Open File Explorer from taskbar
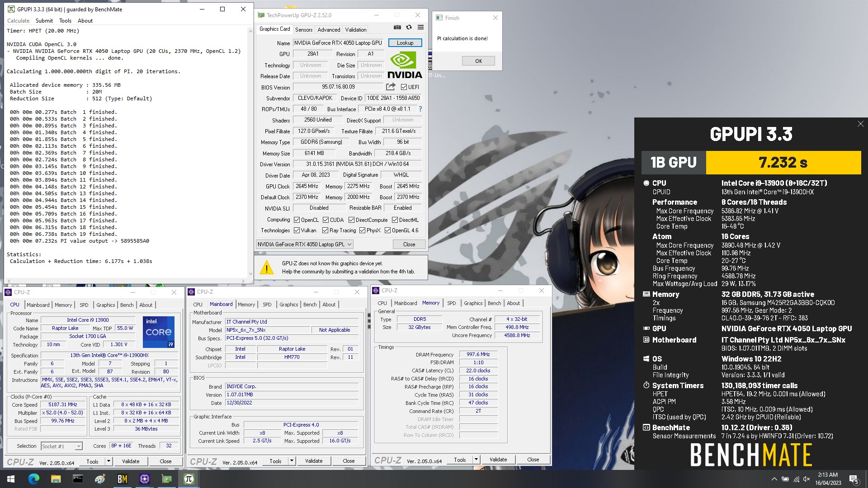This screenshot has width=868, height=488. (56, 479)
